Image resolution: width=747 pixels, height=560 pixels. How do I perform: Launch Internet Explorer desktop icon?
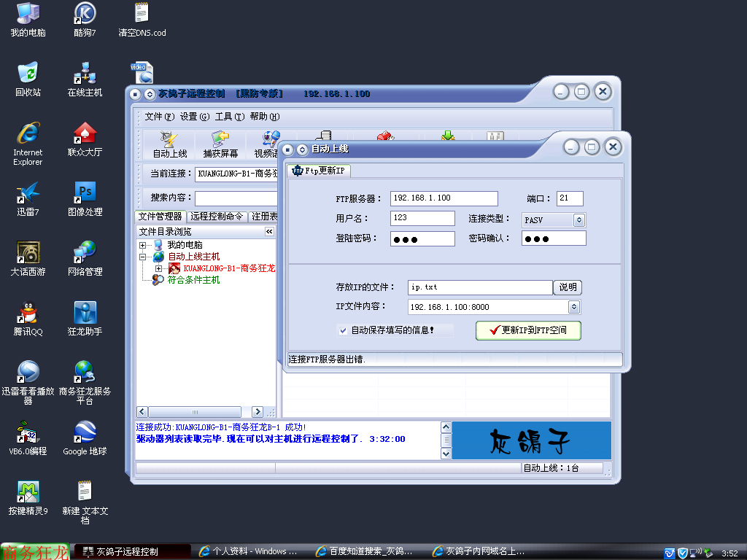click(x=28, y=144)
